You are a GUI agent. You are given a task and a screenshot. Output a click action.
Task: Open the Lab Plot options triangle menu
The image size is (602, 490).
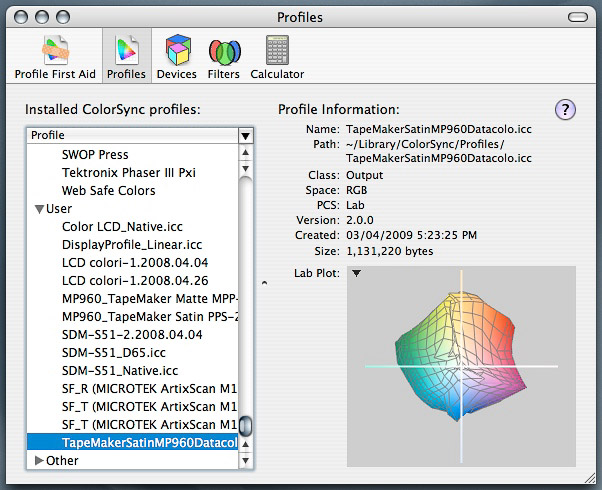click(356, 273)
